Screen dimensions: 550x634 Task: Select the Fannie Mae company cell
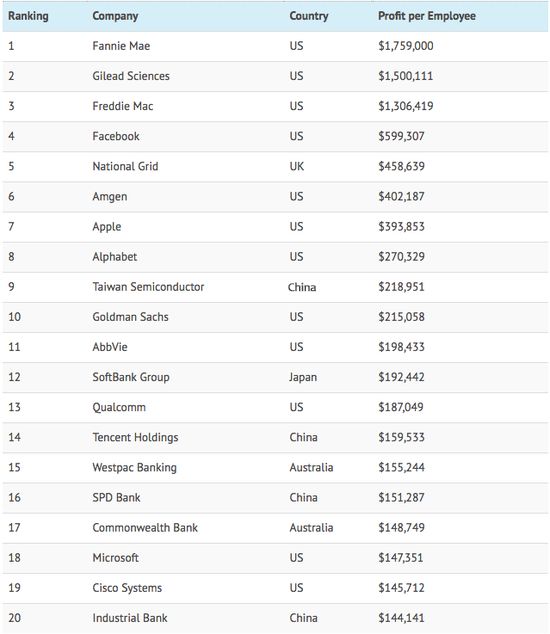click(x=121, y=46)
